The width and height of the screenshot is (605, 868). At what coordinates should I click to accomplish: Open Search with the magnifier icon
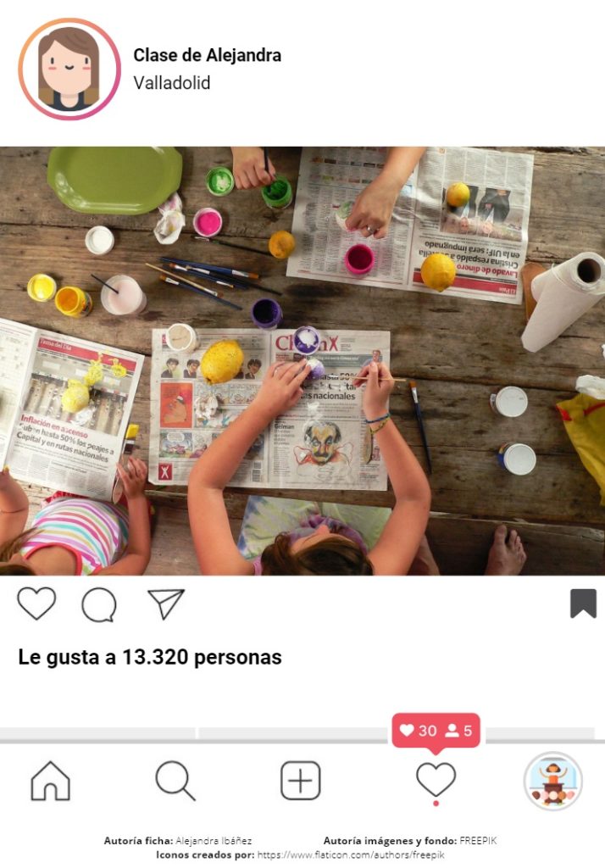[175, 781]
